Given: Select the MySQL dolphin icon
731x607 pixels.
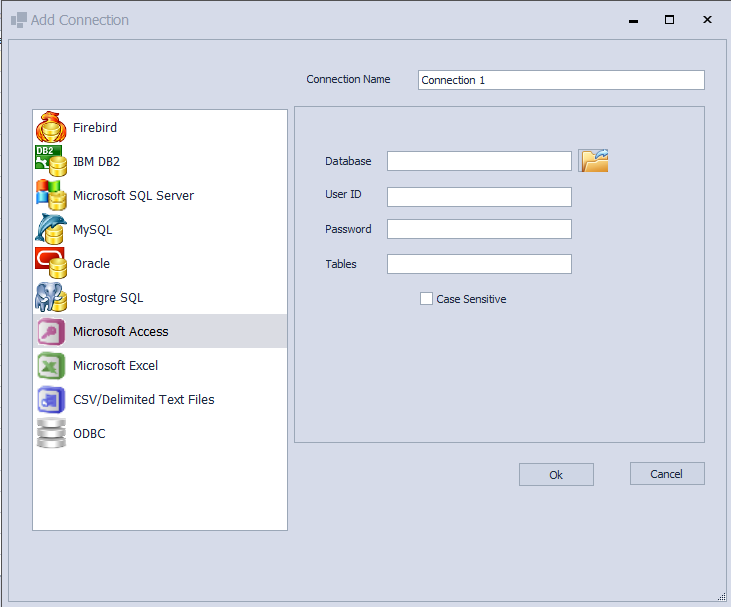Looking at the screenshot, I should [51, 229].
